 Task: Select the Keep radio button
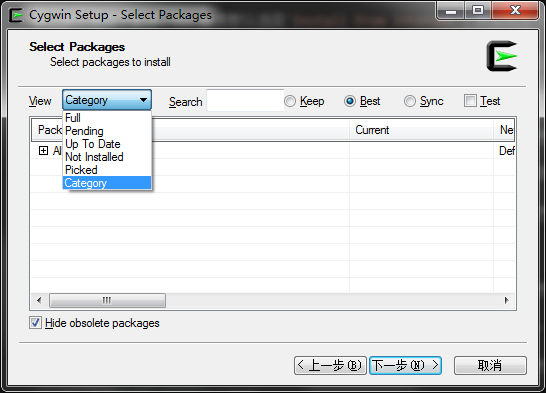coord(290,101)
